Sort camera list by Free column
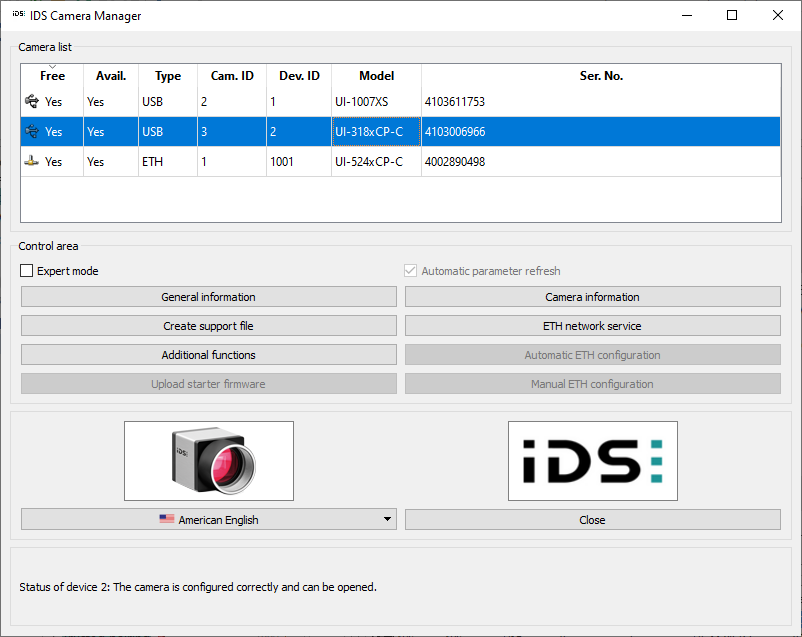The height and width of the screenshot is (637, 802). (52, 76)
